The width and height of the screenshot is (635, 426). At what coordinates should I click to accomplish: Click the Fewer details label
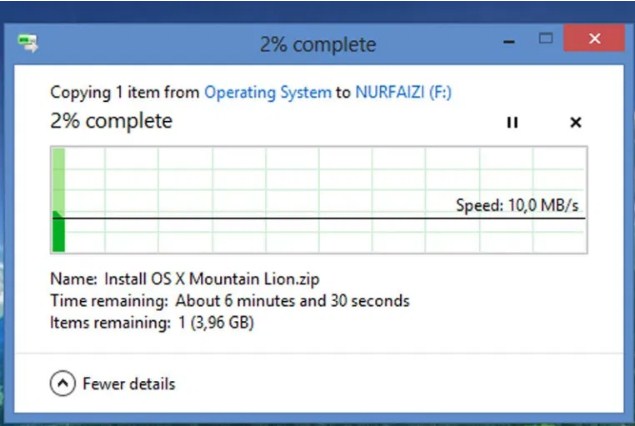point(129,384)
